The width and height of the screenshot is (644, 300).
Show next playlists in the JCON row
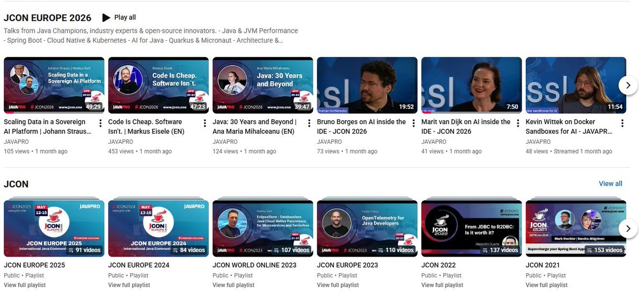628,229
